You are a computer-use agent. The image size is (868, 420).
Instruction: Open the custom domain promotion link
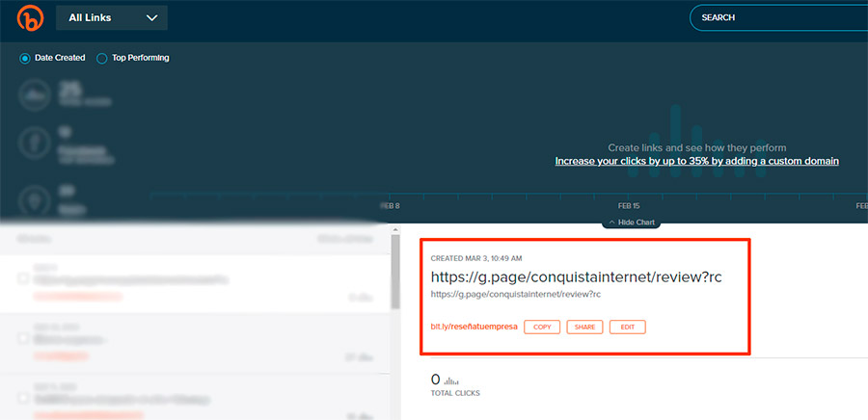(697, 162)
